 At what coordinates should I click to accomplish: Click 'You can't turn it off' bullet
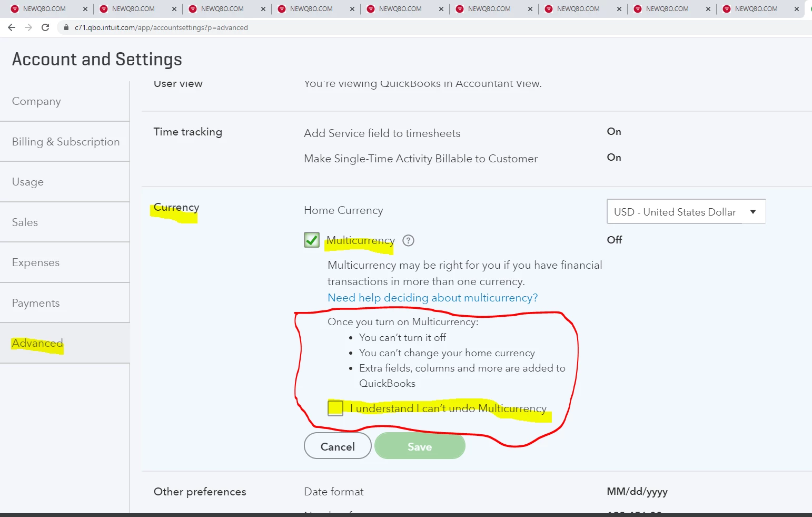[x=402, y=337]
